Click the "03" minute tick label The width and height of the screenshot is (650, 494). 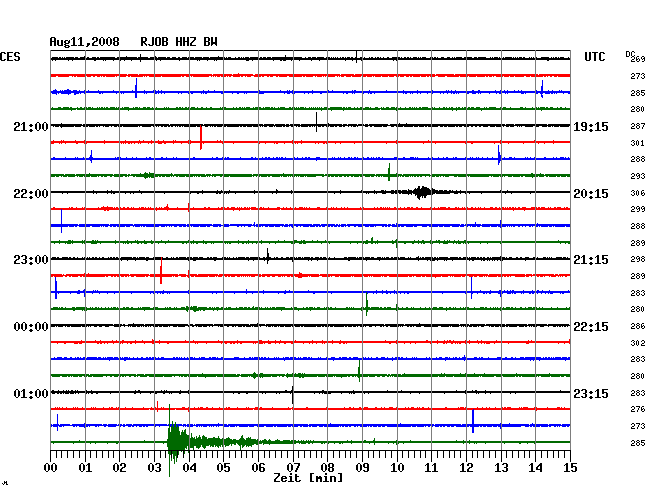coord(154,468)
